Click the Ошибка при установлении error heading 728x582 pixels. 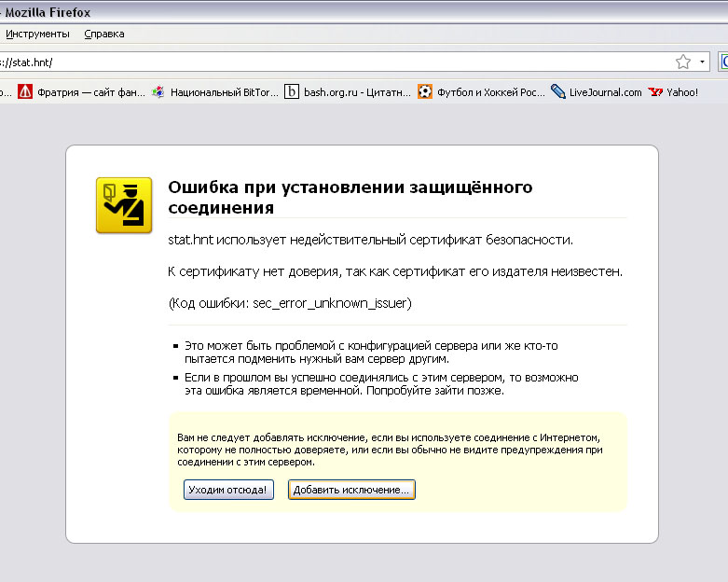tap(350, 197)
